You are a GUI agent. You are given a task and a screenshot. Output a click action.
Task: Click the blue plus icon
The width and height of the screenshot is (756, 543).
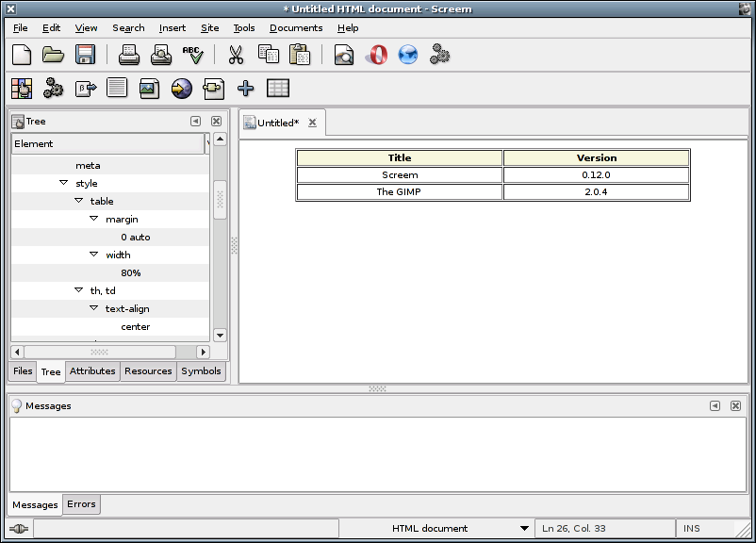click(x=245, y=89)
